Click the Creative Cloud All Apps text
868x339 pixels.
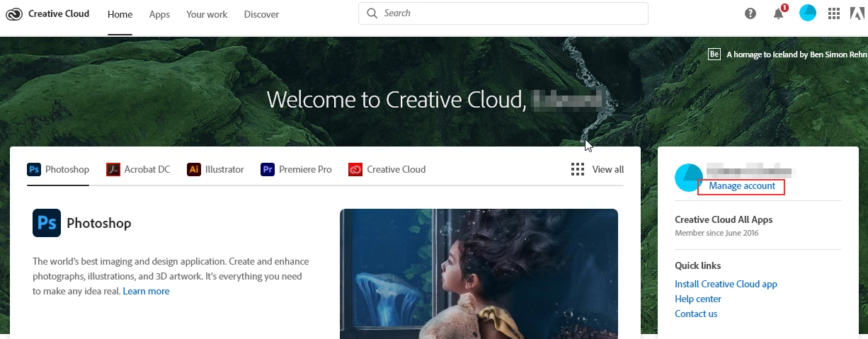pyautogui.click(x=724, y=220)
